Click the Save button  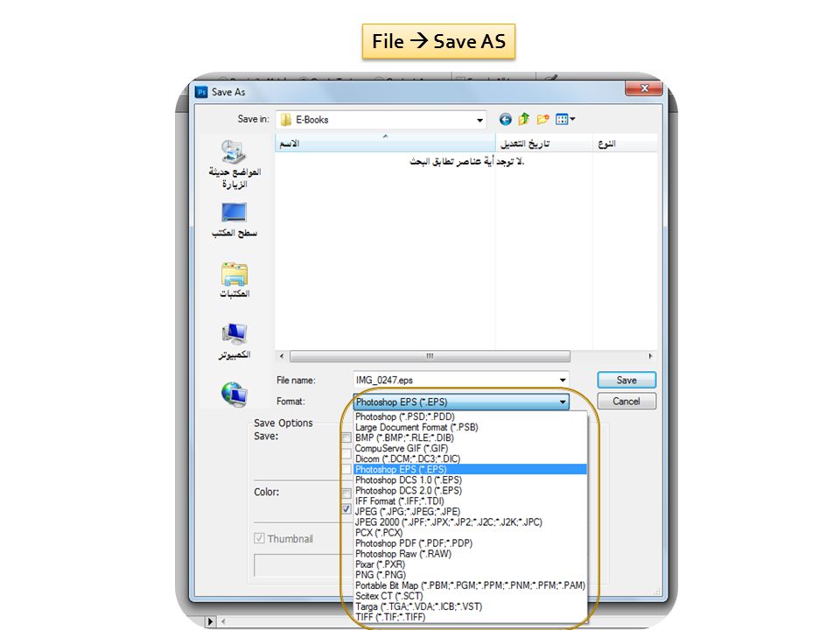click(626, 380)
